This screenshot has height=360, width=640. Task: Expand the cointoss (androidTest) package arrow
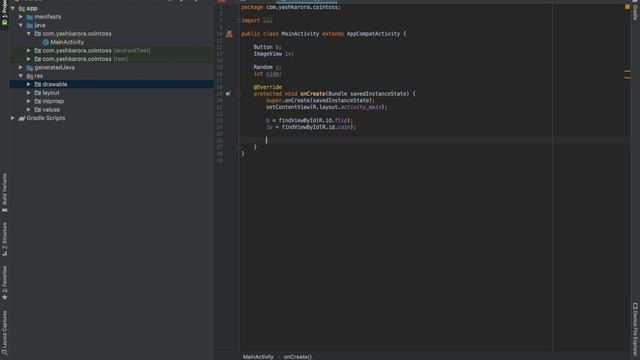pos(29,51)
